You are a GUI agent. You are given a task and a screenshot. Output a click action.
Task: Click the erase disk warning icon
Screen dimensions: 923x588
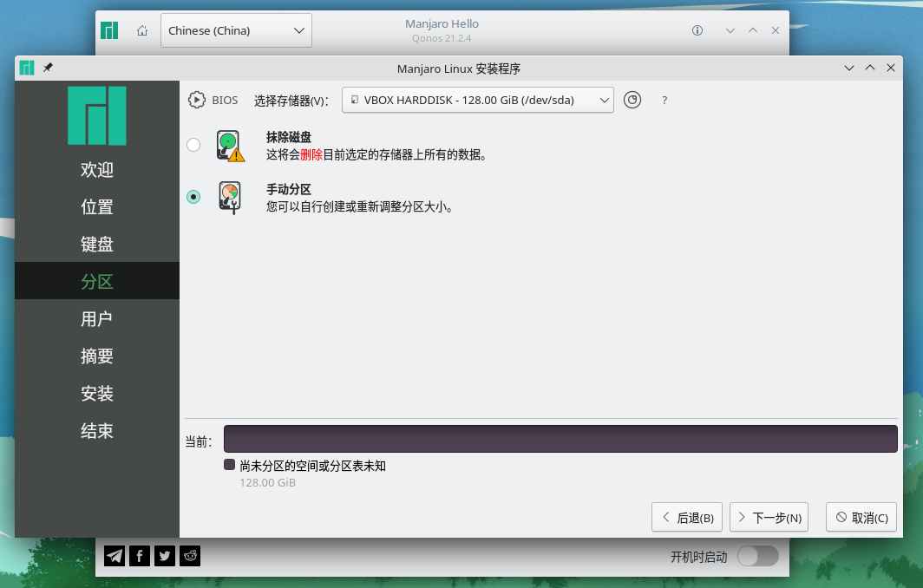230,146
